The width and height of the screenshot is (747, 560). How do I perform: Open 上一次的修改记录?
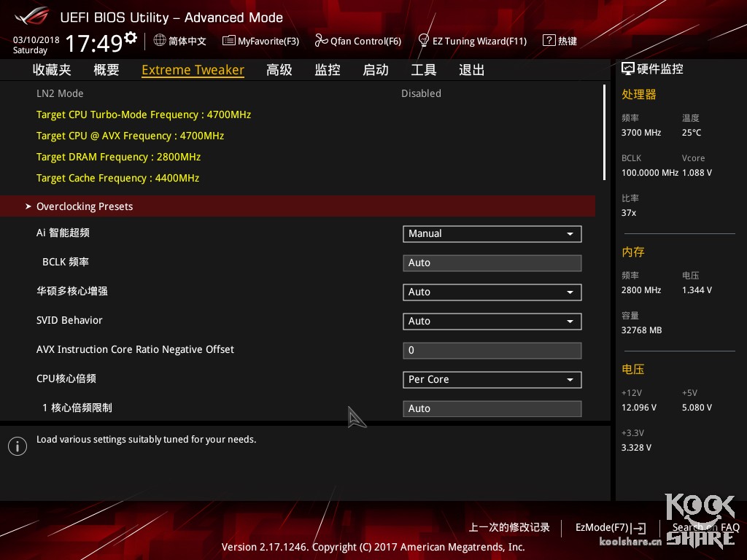(x=509, y=527)
